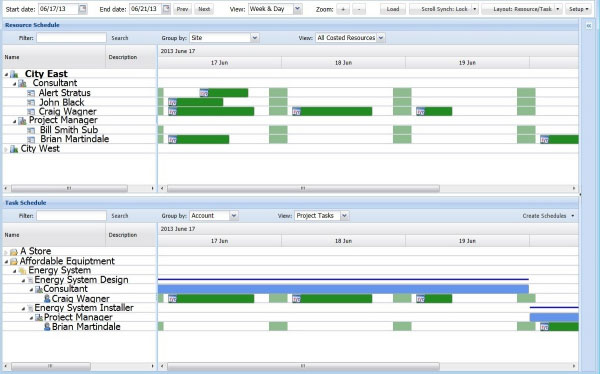
Task: Collapse the side panel with double-arrow icon
Action: click(589, 26)
